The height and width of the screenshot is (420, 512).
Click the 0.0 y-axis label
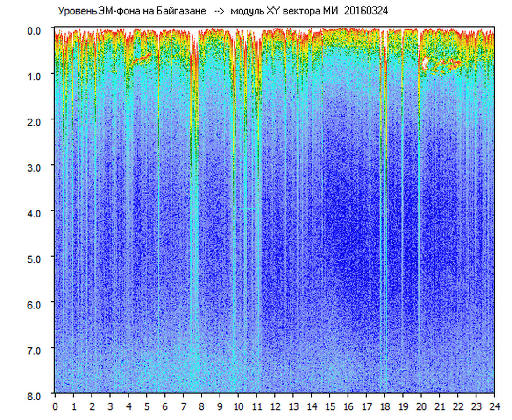coord(36,30)
